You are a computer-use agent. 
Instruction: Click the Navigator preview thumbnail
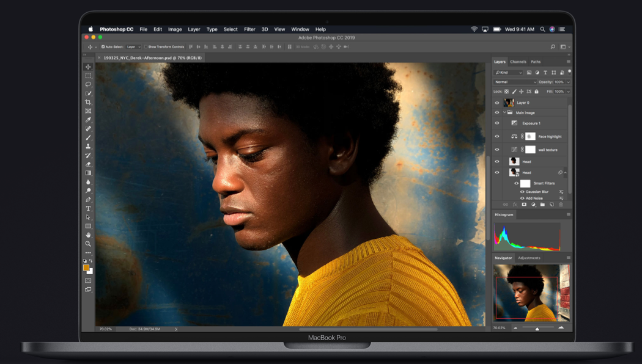(531, 293)
